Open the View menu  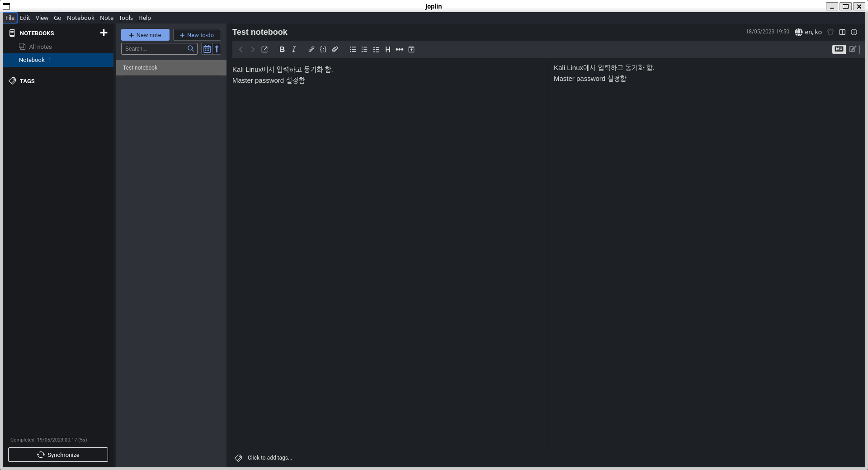[x=42, y=18]
